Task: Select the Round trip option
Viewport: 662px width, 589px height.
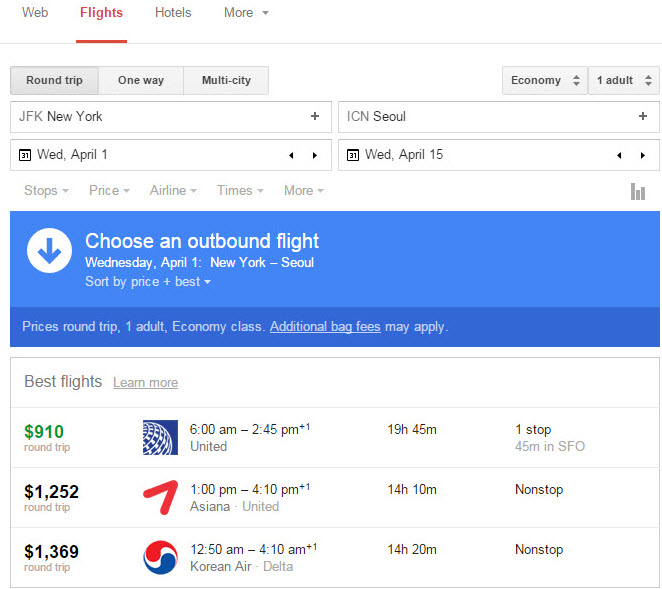Action: (54, 80)
